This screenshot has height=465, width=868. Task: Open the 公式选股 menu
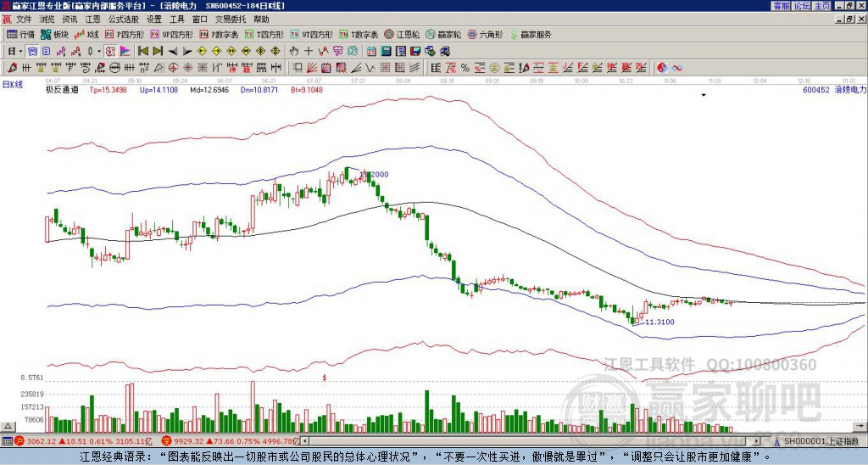point(124,20)
